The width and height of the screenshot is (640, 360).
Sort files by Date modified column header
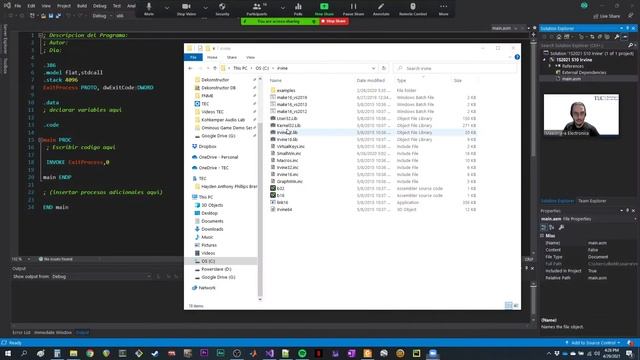(x=371, y=80)
